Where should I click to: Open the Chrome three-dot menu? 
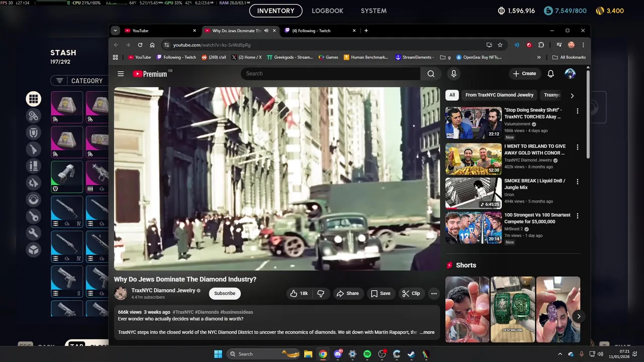click(x=583, y=45)
